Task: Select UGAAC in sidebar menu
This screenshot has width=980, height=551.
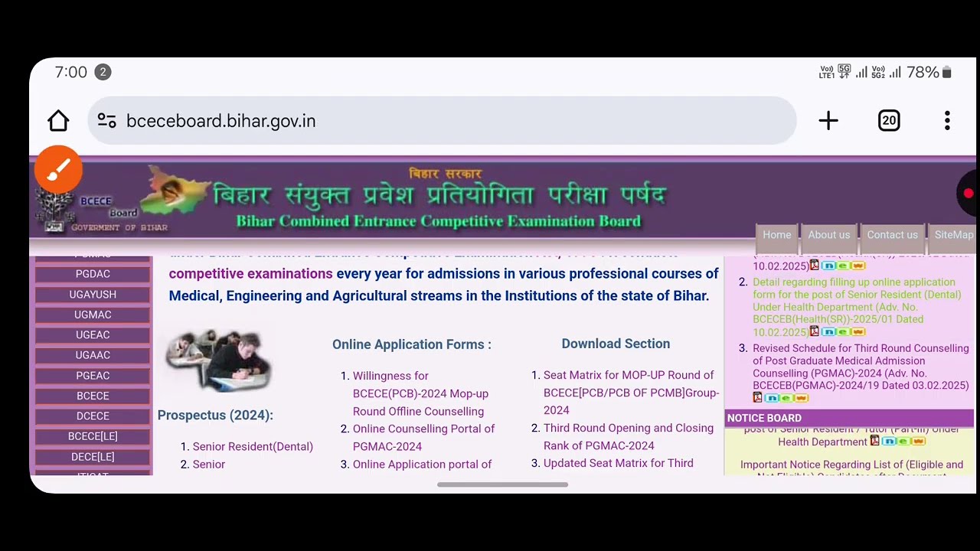Action: point(93,355)
